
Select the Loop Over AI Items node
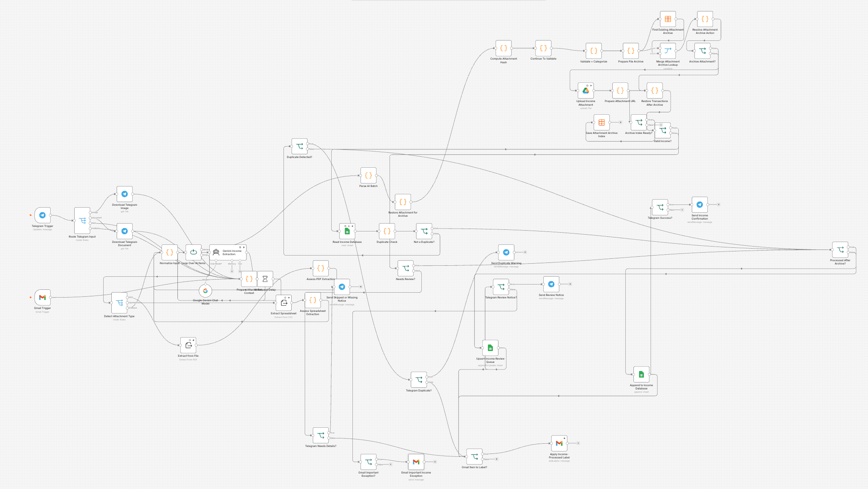[x=193, y=252]
